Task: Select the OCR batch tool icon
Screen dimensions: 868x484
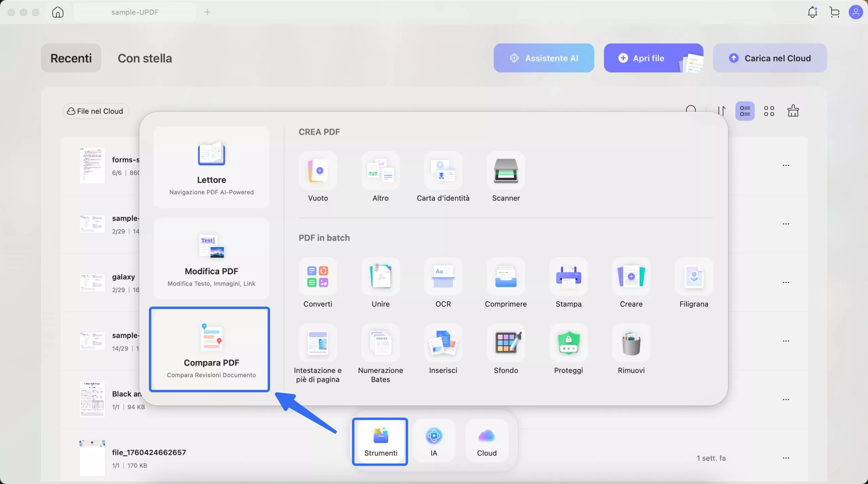Action: tap(443, 277)
